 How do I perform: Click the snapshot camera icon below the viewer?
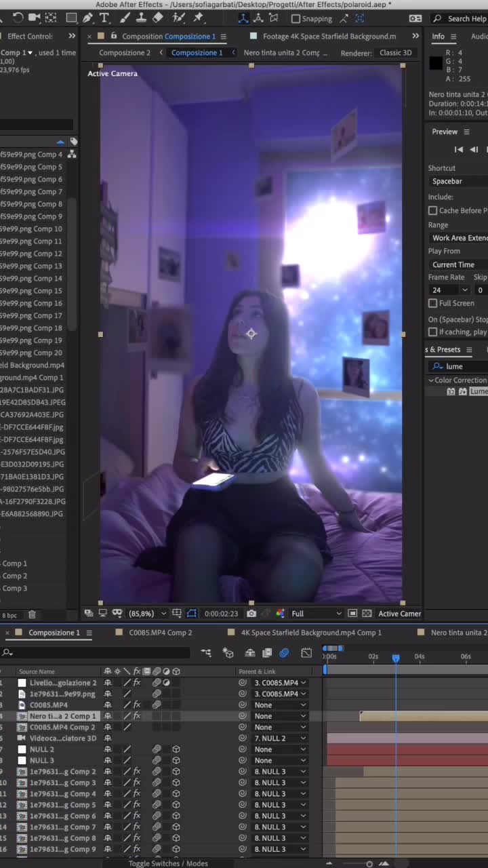tap(251, 614)
